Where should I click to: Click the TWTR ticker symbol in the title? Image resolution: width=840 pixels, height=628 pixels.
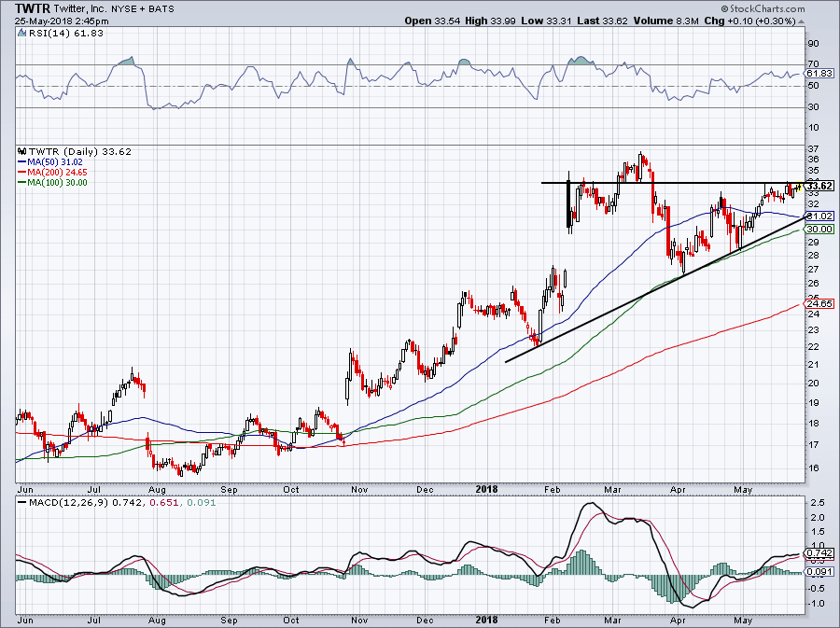[32, 8]
